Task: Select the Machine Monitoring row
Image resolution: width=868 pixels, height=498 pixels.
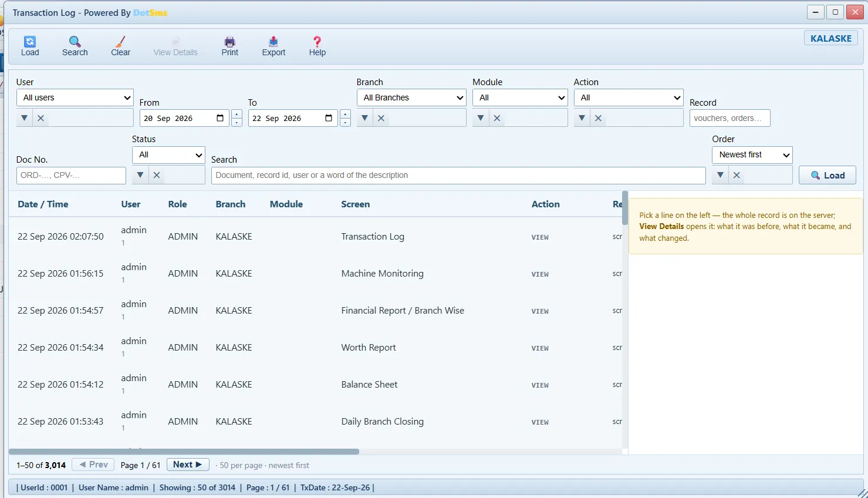Action: 315,273
